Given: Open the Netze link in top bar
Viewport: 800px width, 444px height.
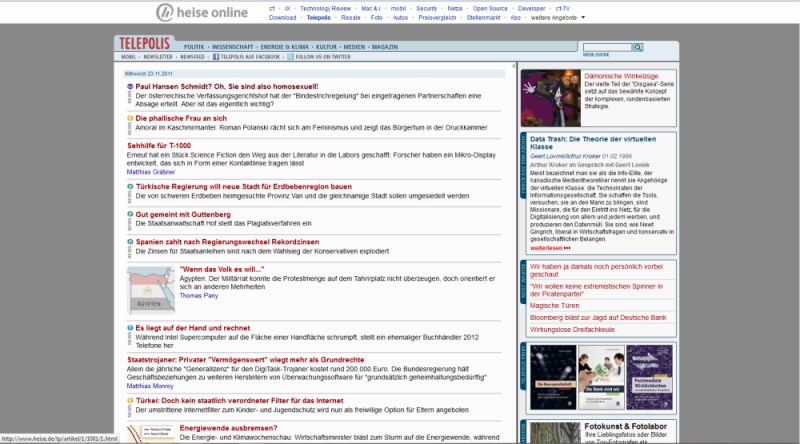Looking at the screenshot, I should [455, 9].
